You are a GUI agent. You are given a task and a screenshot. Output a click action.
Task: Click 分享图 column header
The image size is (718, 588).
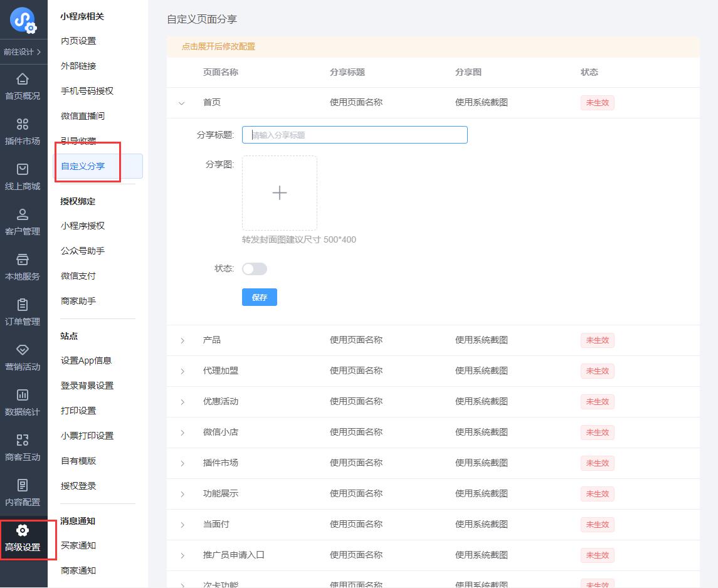coord(468,72)
